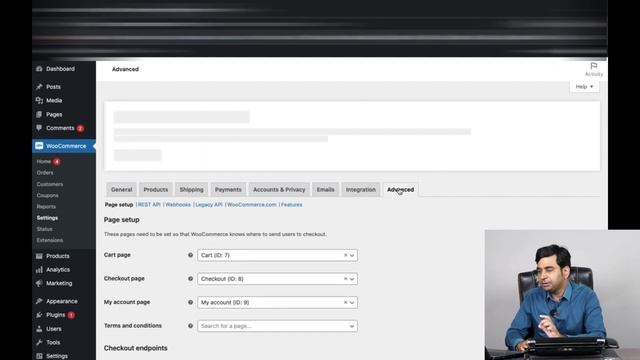This screenshot has height=360, width=640.
Task: Click the 'Advanced' page title
Action: click(125, 69)
